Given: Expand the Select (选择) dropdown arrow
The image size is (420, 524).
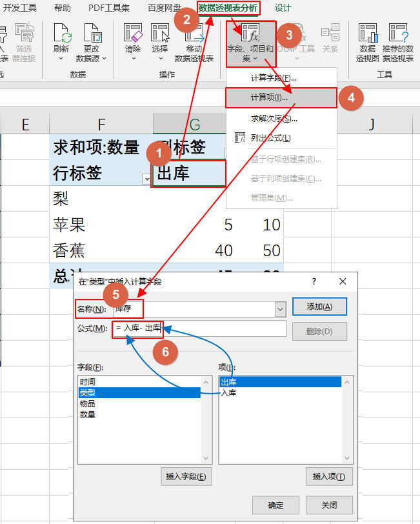Looking at the screenshot, I should [x=161, y=59].
